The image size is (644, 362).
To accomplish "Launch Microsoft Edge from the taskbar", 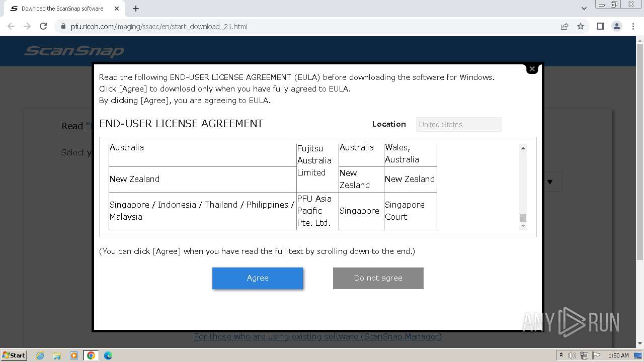I will (108, 355).
